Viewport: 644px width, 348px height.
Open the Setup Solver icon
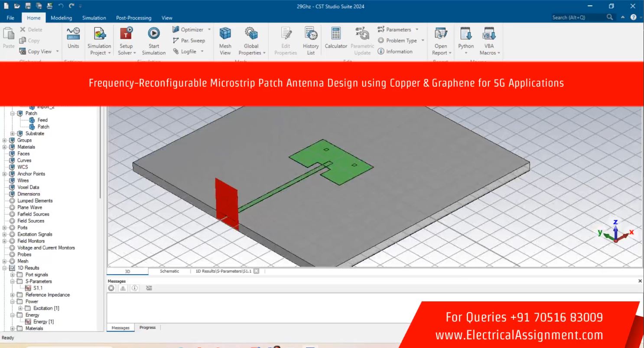(x=126, y=34)
